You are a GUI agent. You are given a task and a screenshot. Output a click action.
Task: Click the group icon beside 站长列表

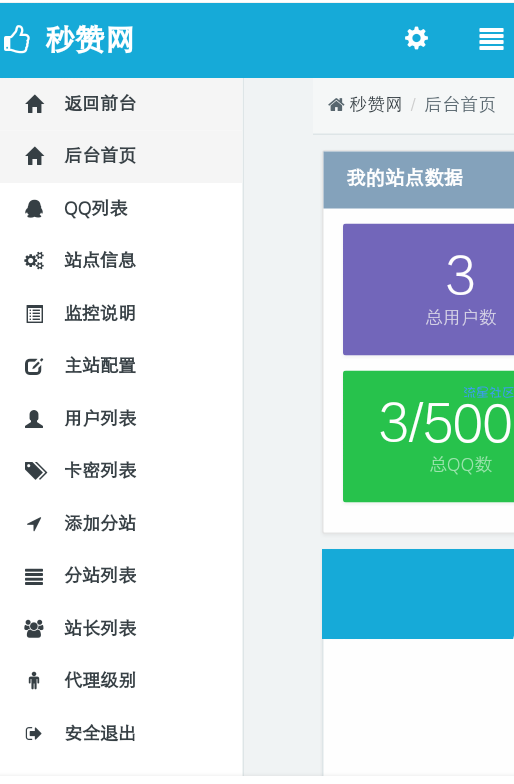(x=34, y=628)
